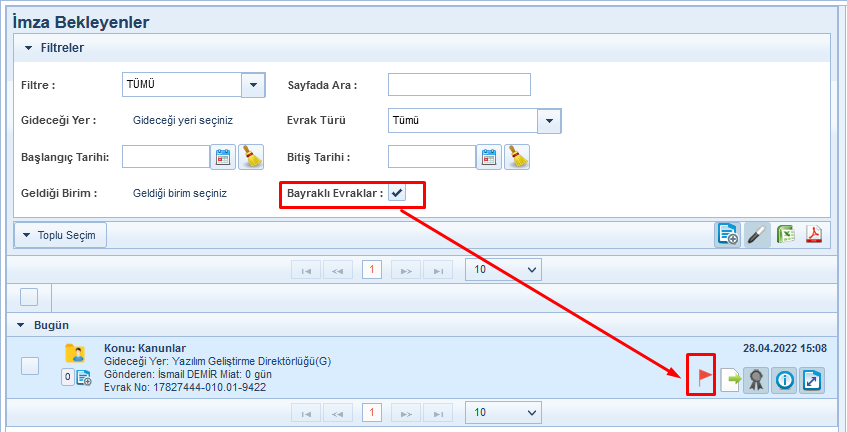
Task: Click the pen signing icon in toolbar
Action: tap(757, 235)
